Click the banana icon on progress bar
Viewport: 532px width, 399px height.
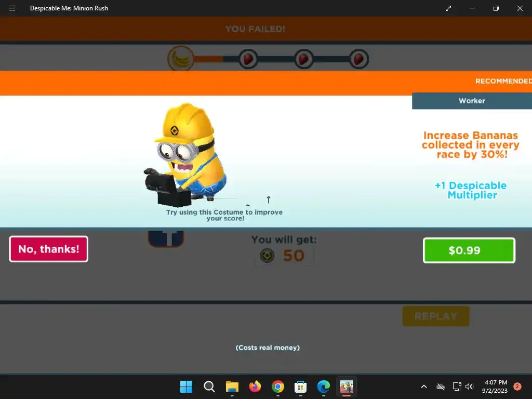(x=181, y=59)
